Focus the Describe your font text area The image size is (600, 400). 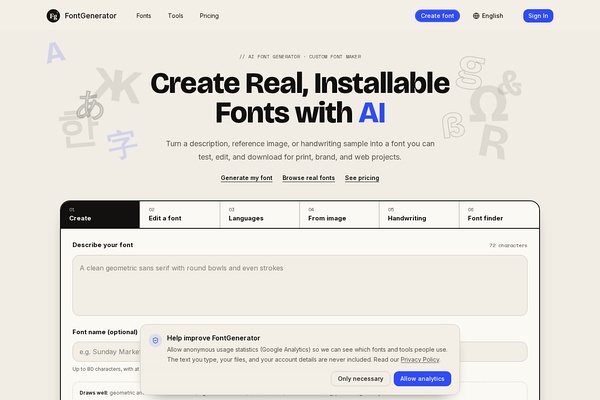(300, 286)
